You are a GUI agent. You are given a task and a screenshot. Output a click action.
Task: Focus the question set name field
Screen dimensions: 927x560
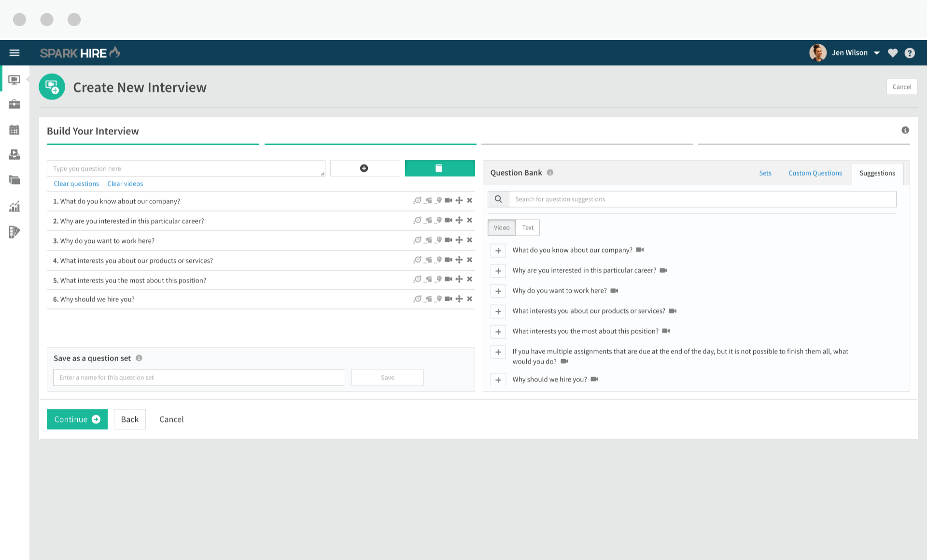coord(198,378)
